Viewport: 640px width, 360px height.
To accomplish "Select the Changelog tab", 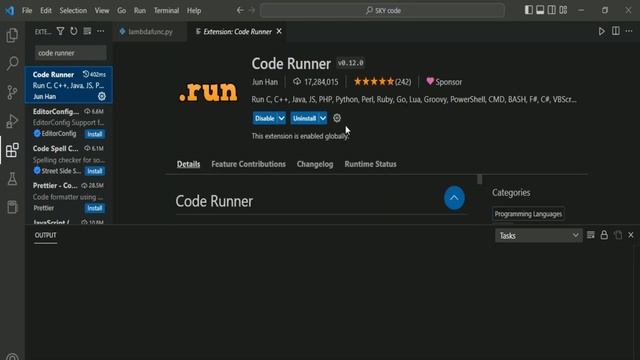I will pyautogui.click(x=315, y=164).
